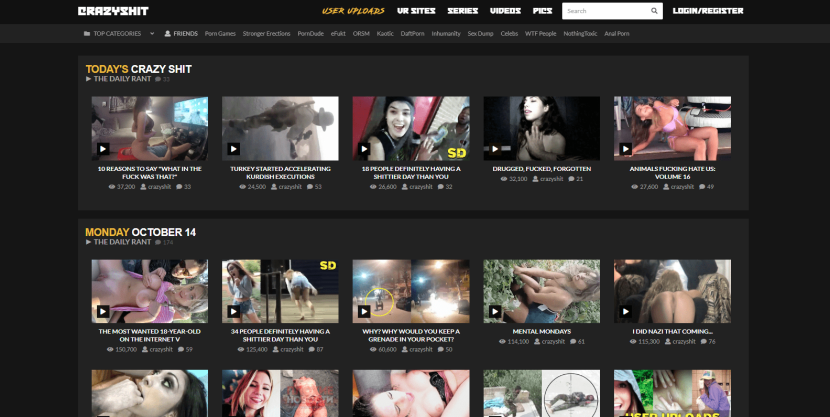Select the Series menu item
The height and width of the screenshot is (417, 830).
click(x=462, y=11)
